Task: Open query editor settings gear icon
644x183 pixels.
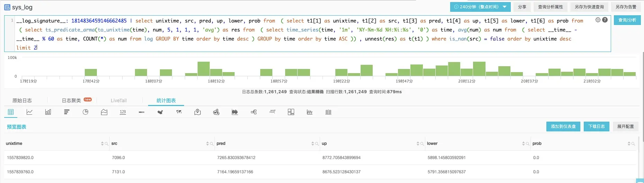Action: coord(598,20)
